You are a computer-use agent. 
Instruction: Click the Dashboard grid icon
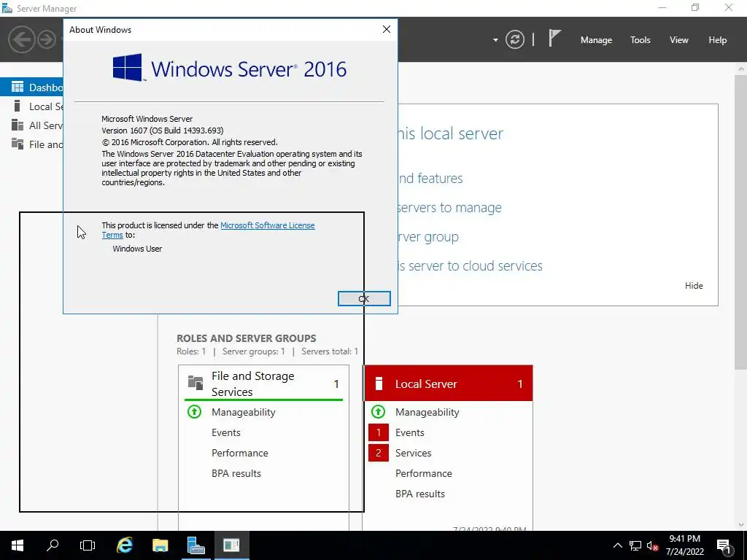click(x=18, y=87)
